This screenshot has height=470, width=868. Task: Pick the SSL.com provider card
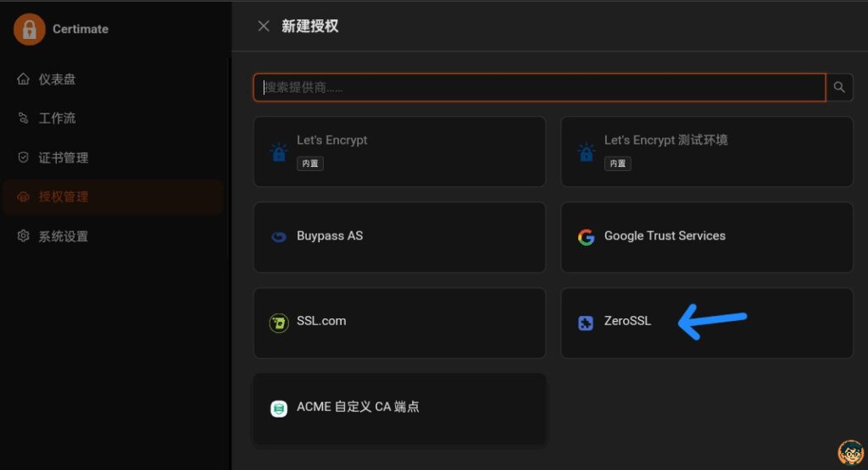[400, 323]
